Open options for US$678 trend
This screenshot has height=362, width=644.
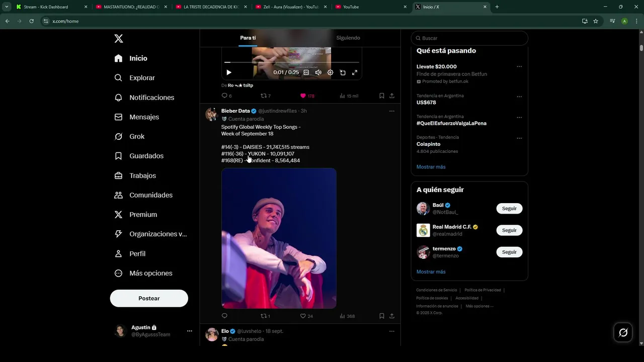coord(519,97)
